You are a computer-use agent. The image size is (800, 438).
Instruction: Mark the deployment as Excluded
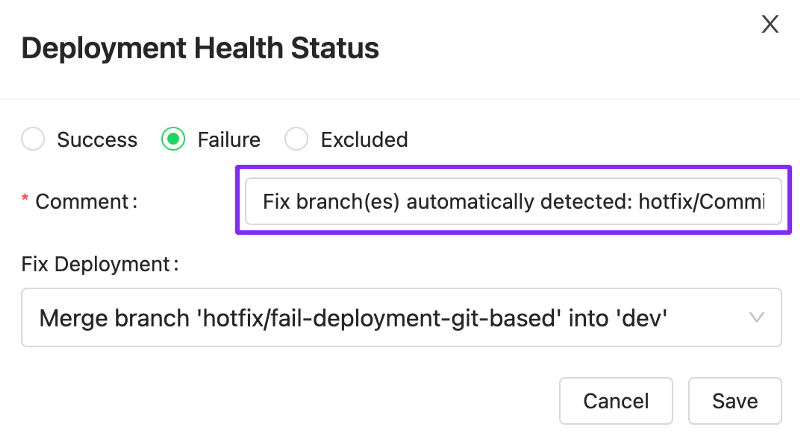coord(297,140)
